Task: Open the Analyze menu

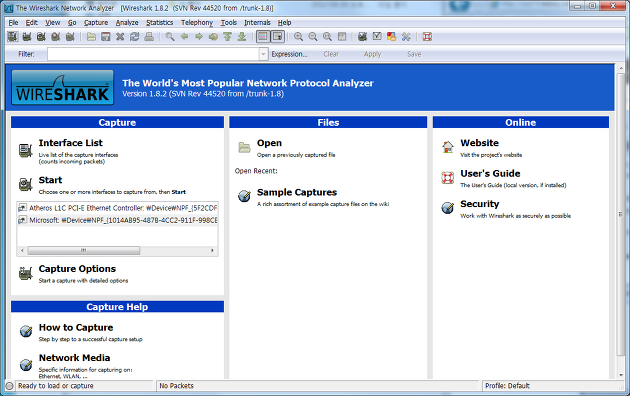Action: (x=127, y=22)
